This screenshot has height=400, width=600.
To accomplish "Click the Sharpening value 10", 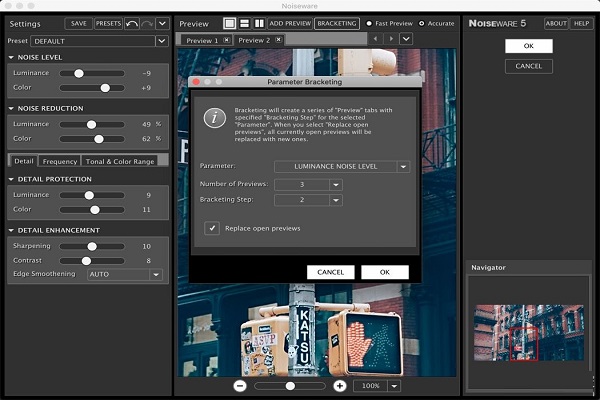I will 147,247.
